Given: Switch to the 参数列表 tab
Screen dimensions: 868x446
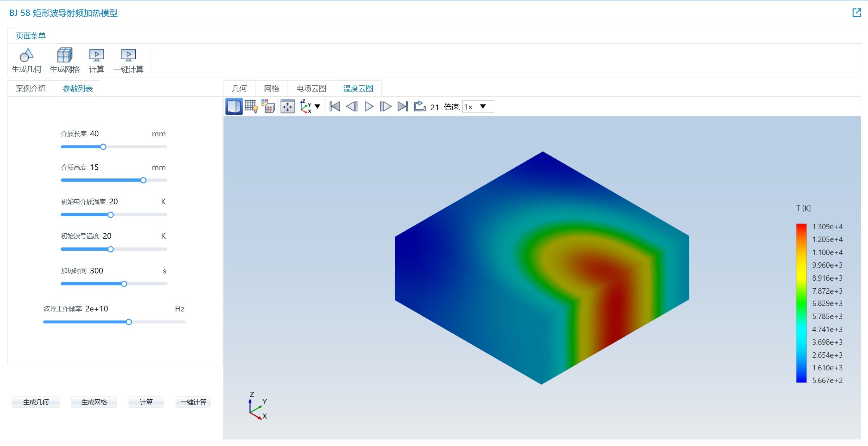Looking at the screenshot, I should (78, 89).
